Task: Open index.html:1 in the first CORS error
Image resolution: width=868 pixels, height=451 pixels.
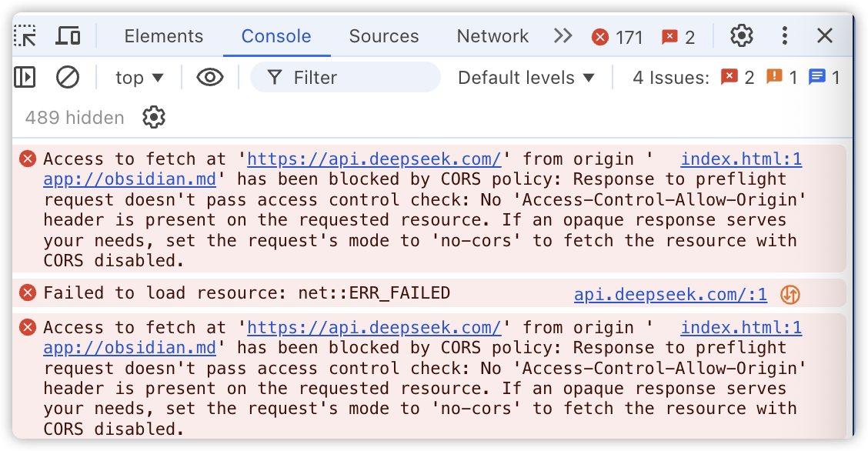Action: [x=741, y=159]
